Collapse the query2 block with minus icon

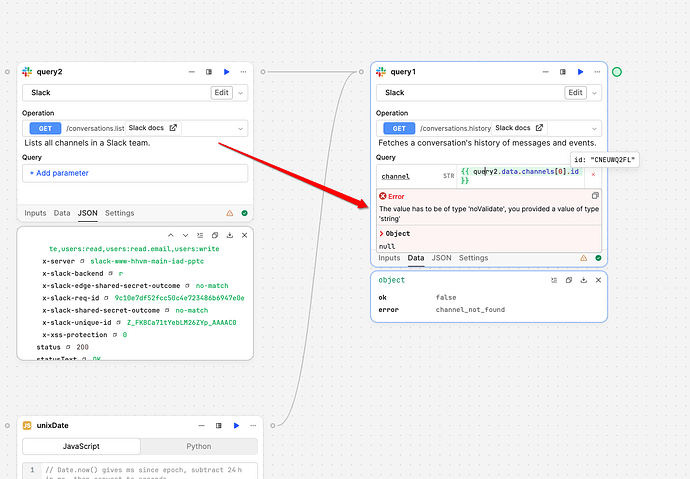point(191,72)
